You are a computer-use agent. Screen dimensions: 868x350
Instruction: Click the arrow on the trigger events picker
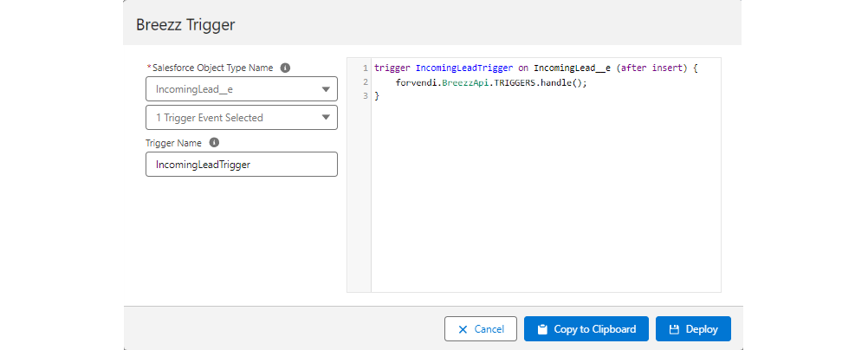[x=326, y=117]
